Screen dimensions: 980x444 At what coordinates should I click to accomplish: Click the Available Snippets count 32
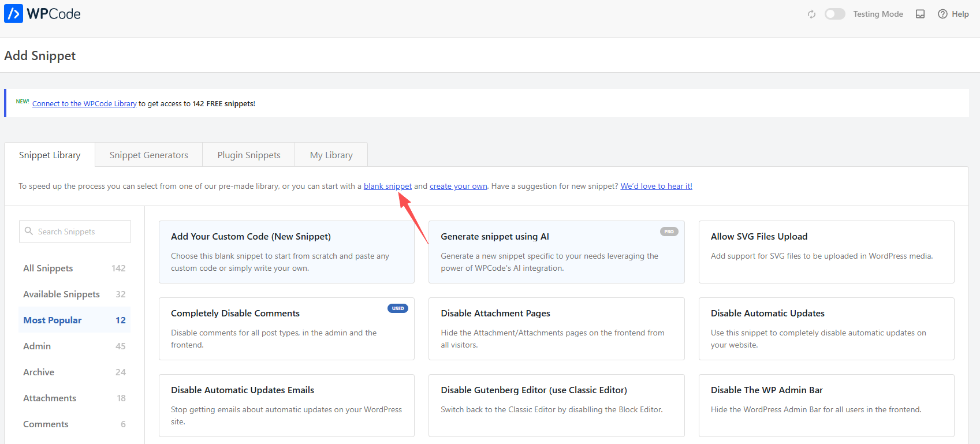(x=121, y=294)
